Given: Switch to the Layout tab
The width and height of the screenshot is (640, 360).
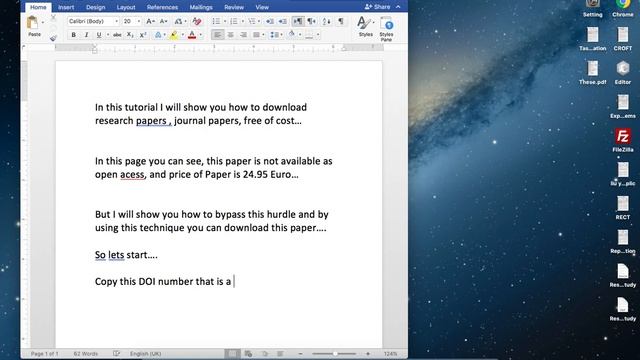Looking at the screenshot, I should tap(126, 7).
